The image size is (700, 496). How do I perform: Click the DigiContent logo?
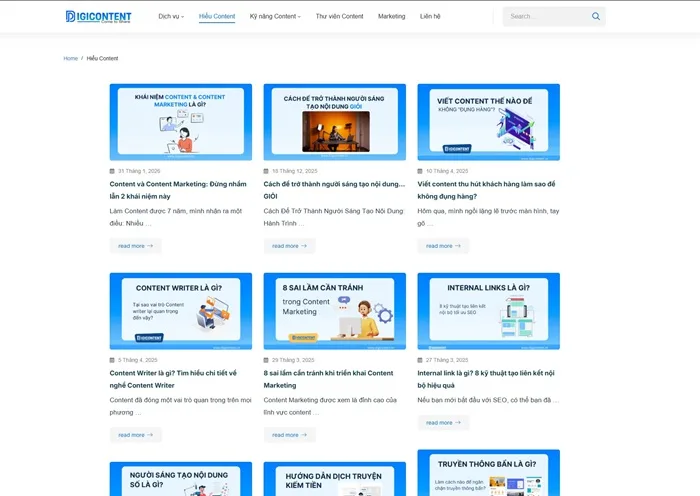[x=98, y=17]
